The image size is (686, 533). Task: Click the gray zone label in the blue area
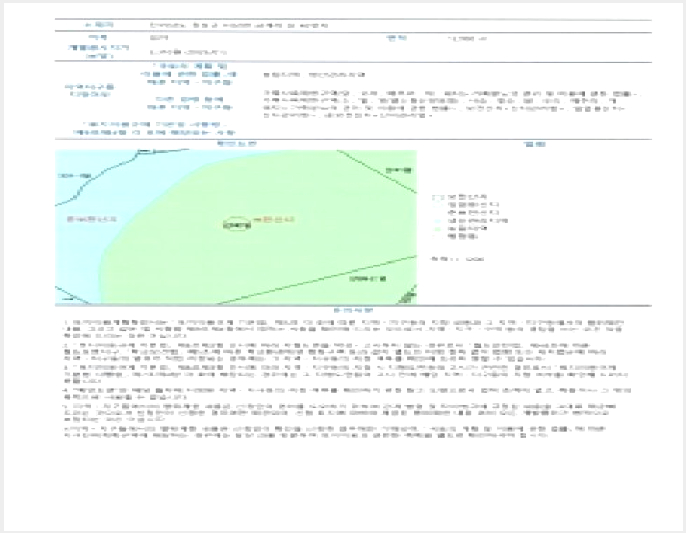(x=92, y=219)
